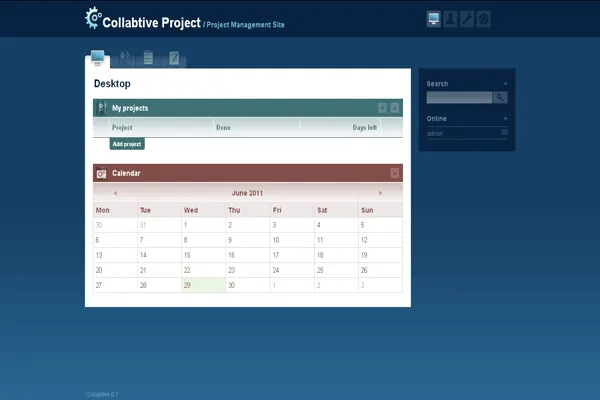Open the Desktop icon in top navigation
This screenshot has width=600, height=400.
pyautogui.click(x=433, y=18)
